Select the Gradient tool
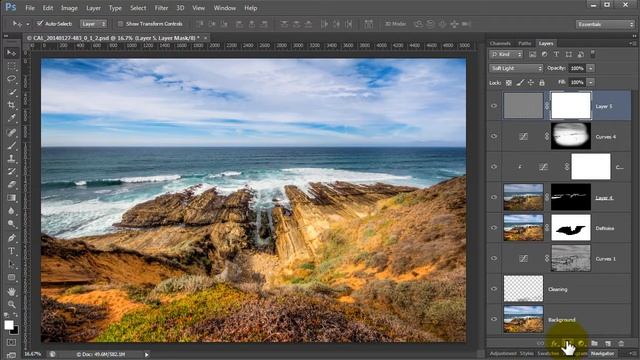This screenshot has height=360, width=640. [11, 198]
